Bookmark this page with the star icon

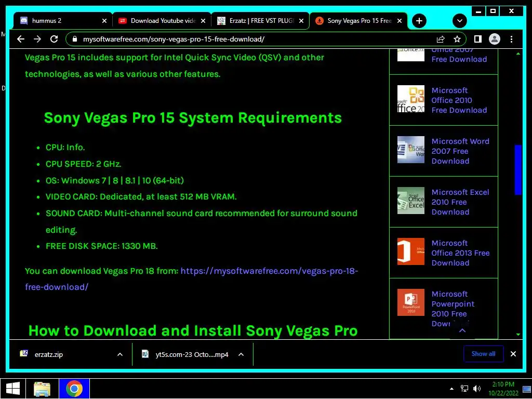point(457,39)
